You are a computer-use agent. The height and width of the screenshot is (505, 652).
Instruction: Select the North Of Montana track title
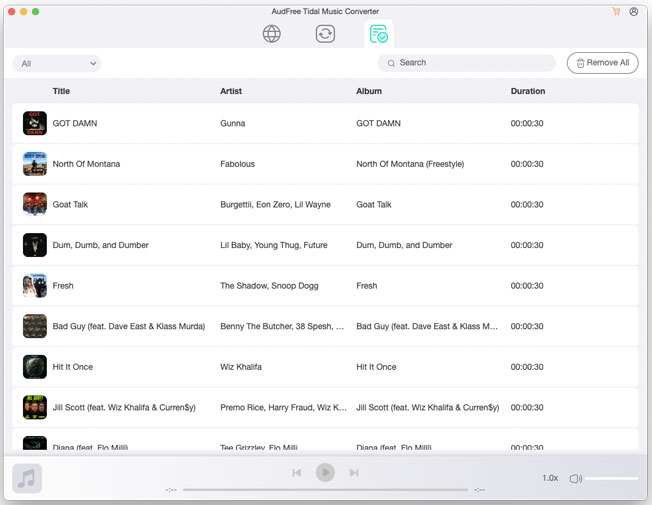point(86,164)
